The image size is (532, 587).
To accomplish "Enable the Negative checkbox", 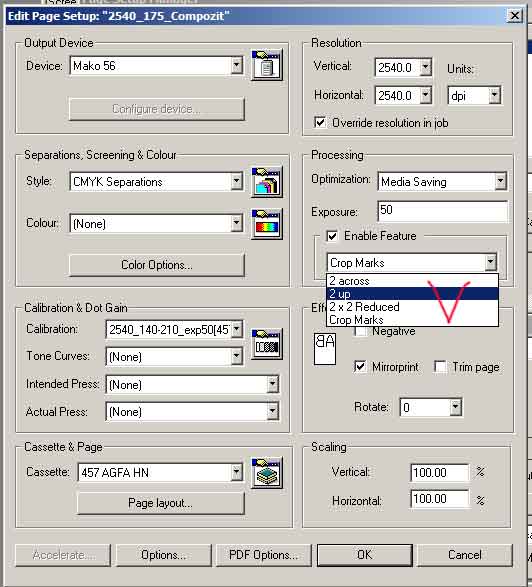I will (360, 331).
